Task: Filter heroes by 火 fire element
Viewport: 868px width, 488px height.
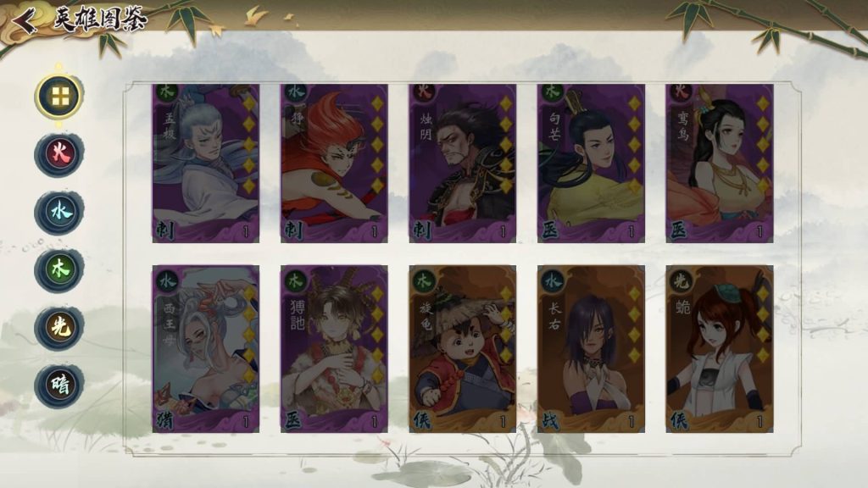Action: [59, 154]
